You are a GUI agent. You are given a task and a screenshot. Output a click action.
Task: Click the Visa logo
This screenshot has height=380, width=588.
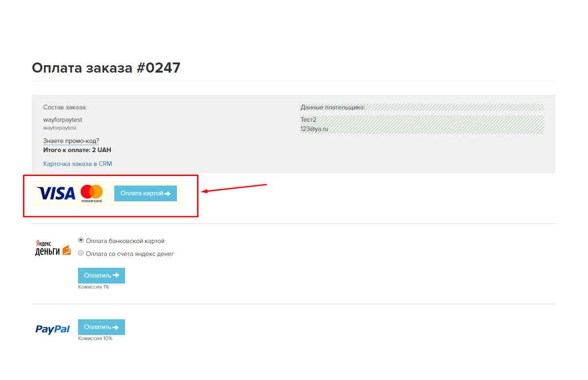(x=56, y=193)
